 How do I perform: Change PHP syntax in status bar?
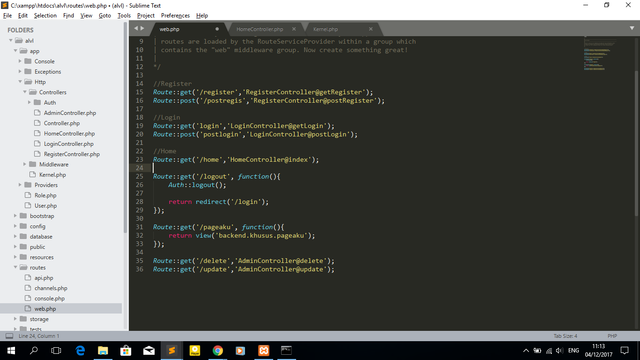tap(612, 336)
